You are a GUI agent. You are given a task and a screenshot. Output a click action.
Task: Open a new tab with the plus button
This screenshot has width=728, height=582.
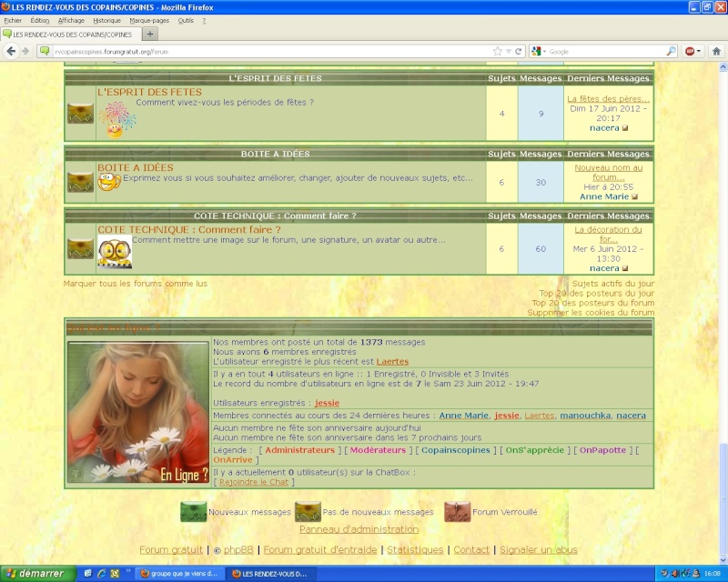coord(149,34)
